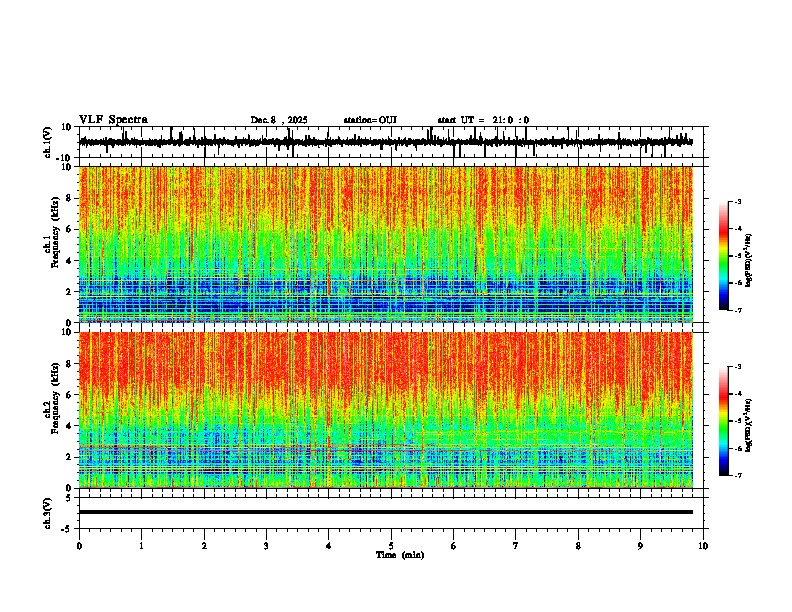Viewport: 792px width, 612px height.
Task: Click the '4' kHz tick on ch.1 spectrogram
Action: 70,261
